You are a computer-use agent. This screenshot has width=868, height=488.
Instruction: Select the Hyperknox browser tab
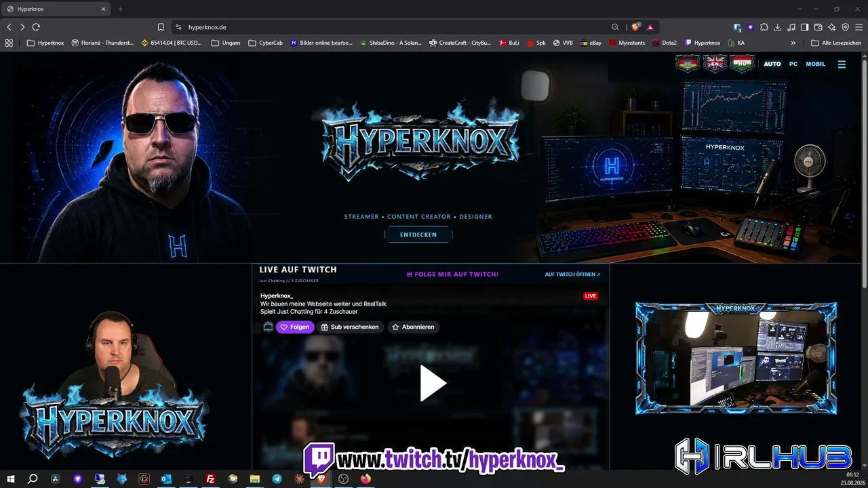[x=56, y=9]
